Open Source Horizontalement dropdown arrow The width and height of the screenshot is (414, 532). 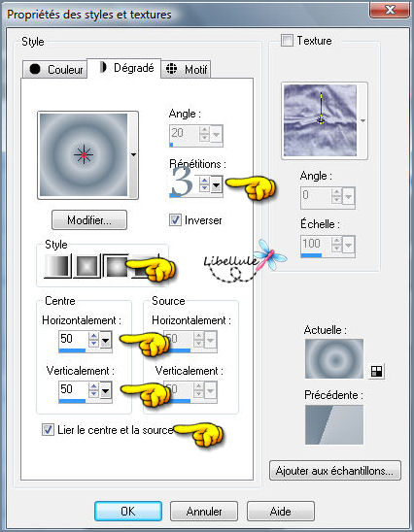210,340
